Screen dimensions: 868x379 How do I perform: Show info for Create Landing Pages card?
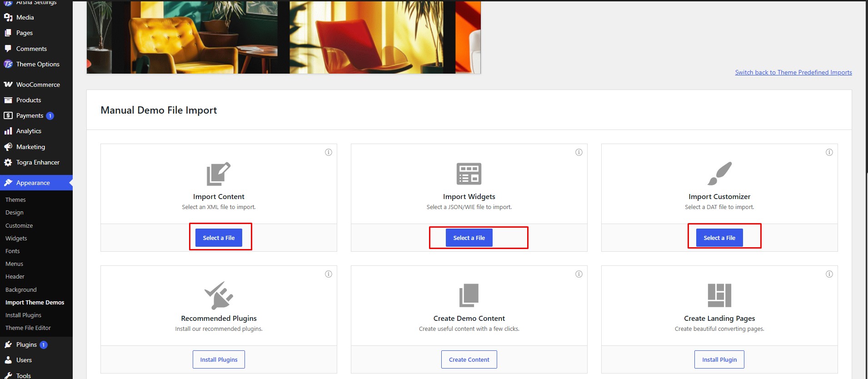click(x=829, y=274)
